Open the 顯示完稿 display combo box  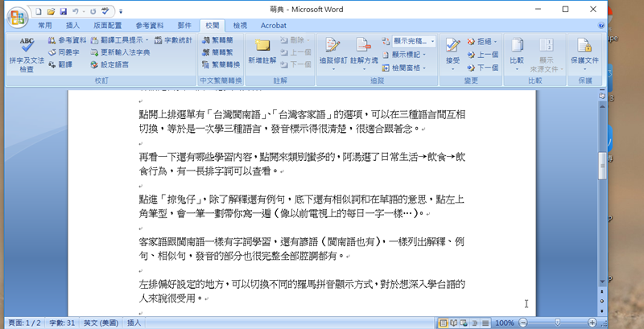point(414,40)
